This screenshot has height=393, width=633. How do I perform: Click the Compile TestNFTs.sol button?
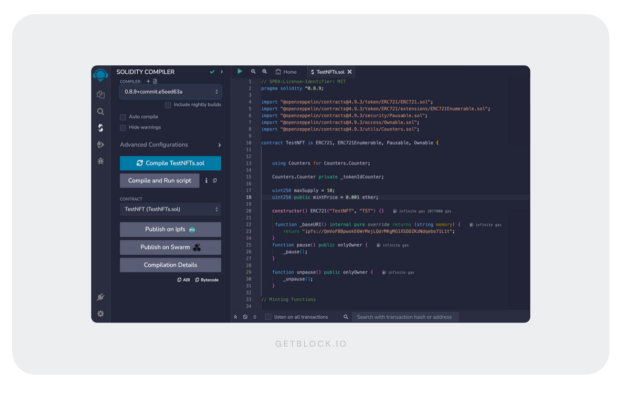pyautogui.click(x=170, y=163)
